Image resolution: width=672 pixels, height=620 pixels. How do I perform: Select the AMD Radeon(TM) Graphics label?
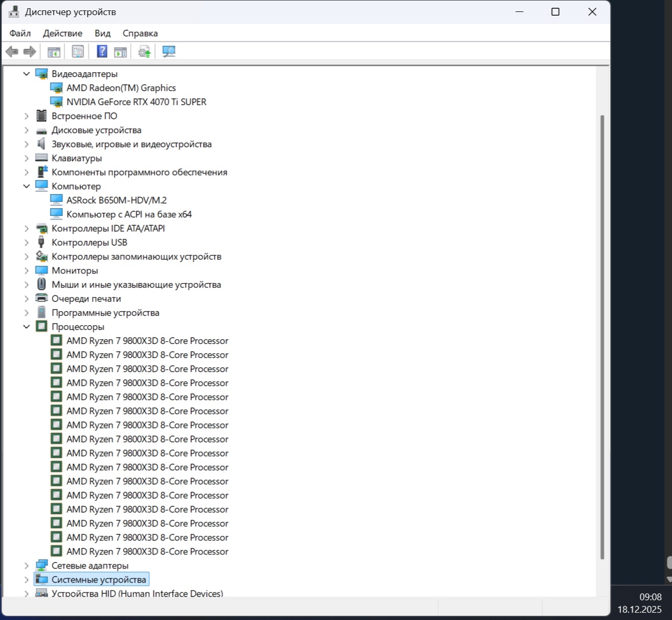[x=121, y=88]
